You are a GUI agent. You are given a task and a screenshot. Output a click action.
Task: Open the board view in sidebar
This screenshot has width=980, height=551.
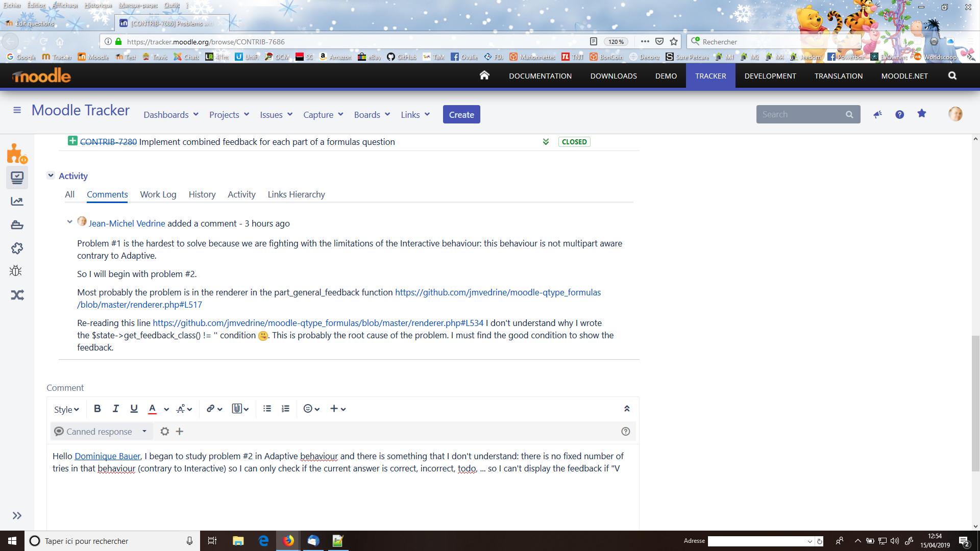17,178
